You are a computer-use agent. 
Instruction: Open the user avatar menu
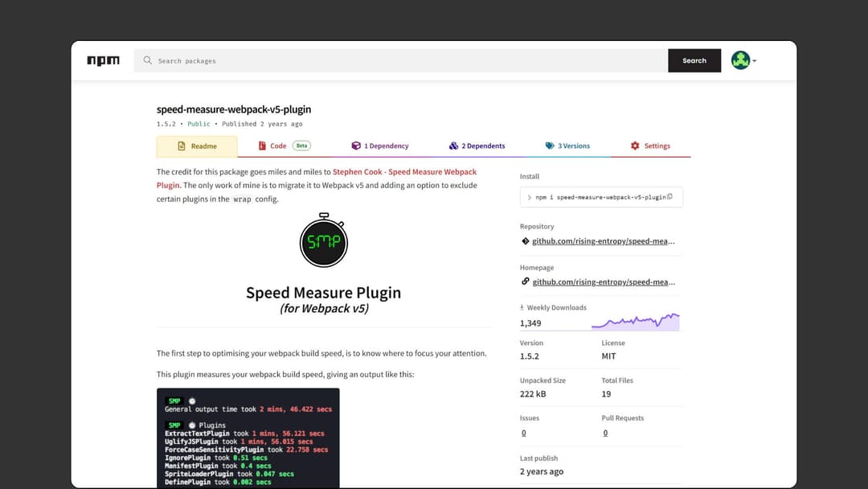pos(740,60)
